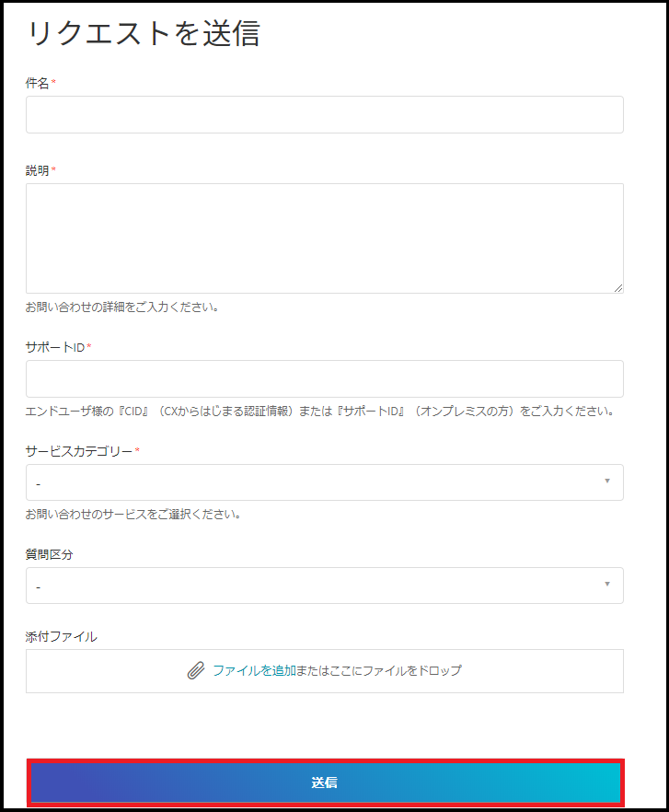Click inside the 説明 text area
The image size is (669, 812).
click(324, 238)
